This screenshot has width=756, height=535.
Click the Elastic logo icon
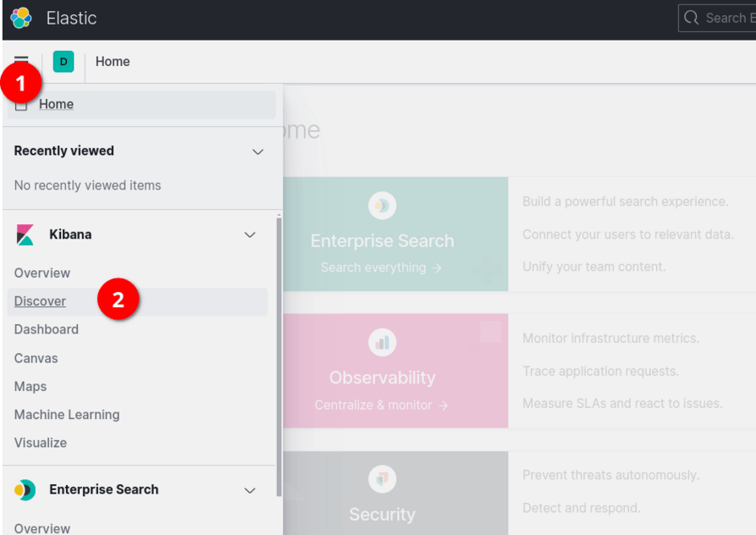pos(20,18)
